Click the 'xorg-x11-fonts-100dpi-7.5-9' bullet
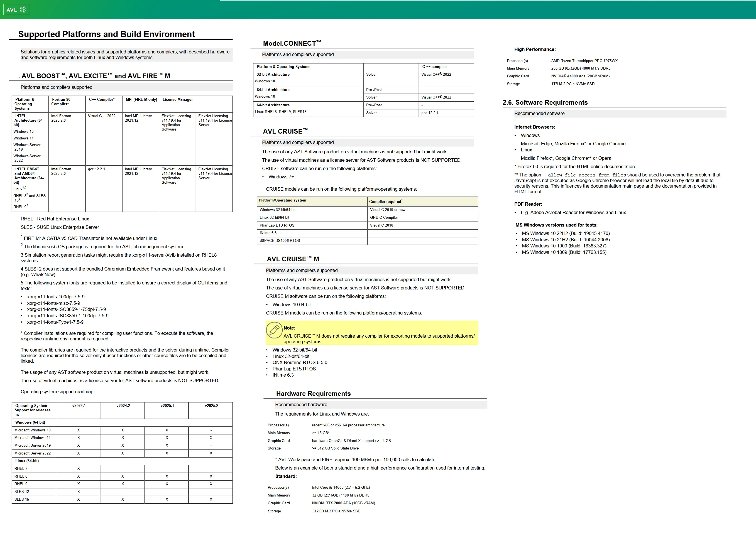 [x=56, y=297]
